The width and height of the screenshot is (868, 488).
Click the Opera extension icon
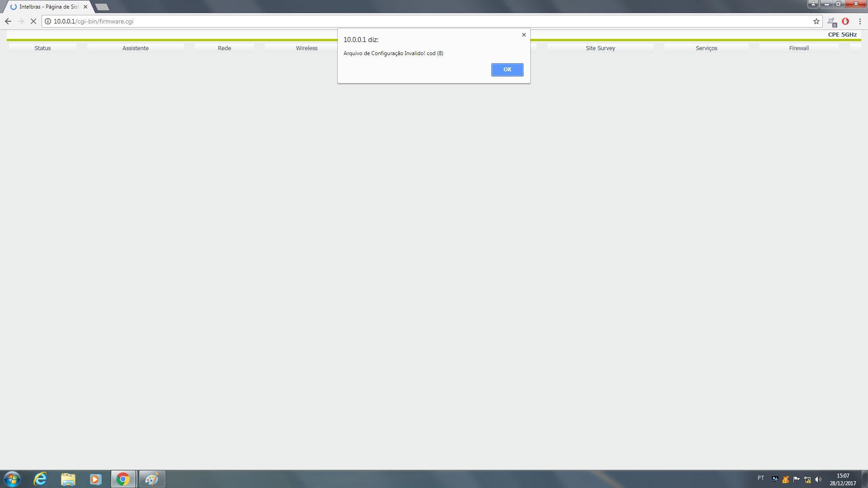tap(845, 21)
